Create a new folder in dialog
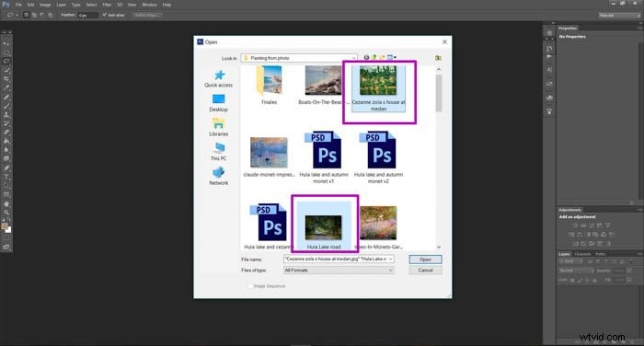Screen dimensions: 644x346 tap(382, 58)
